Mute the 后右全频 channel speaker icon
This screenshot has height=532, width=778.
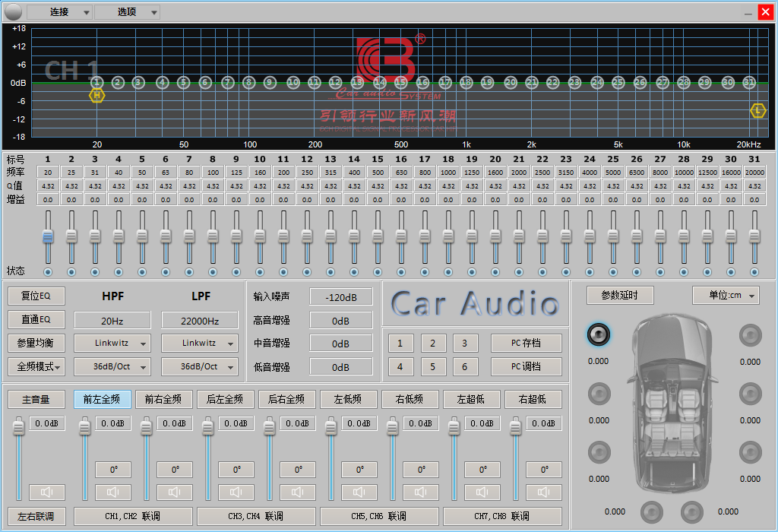coord(298,492)
